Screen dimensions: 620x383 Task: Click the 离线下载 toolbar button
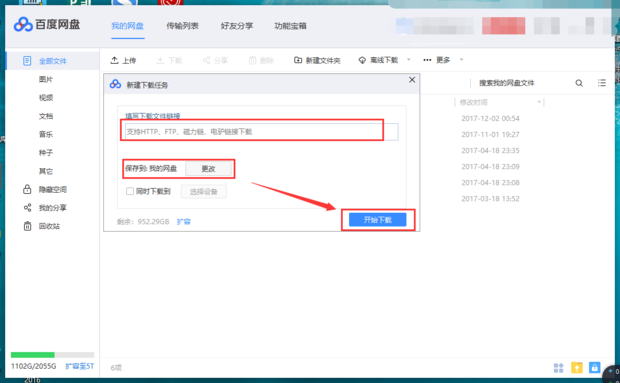coord(378,60)
